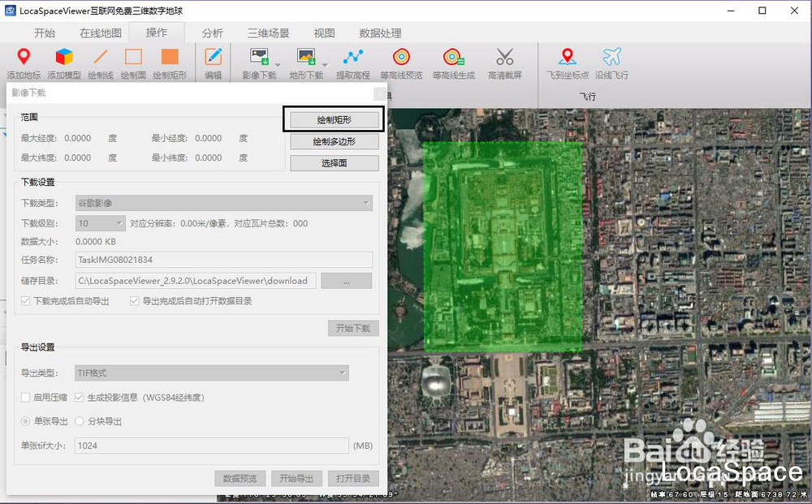Click browse '...' storage directory button
The image size is (812, 504).
point(347,281)
